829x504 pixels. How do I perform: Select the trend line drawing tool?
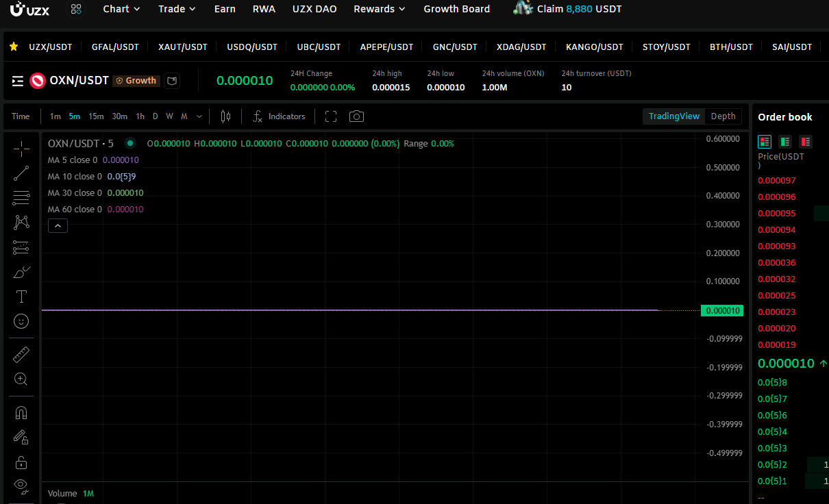[x=21, y=173]
